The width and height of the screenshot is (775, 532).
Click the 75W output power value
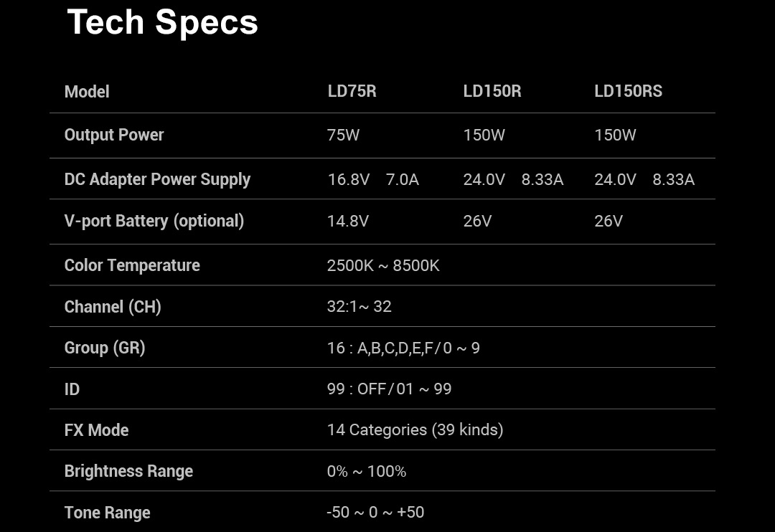343,135
